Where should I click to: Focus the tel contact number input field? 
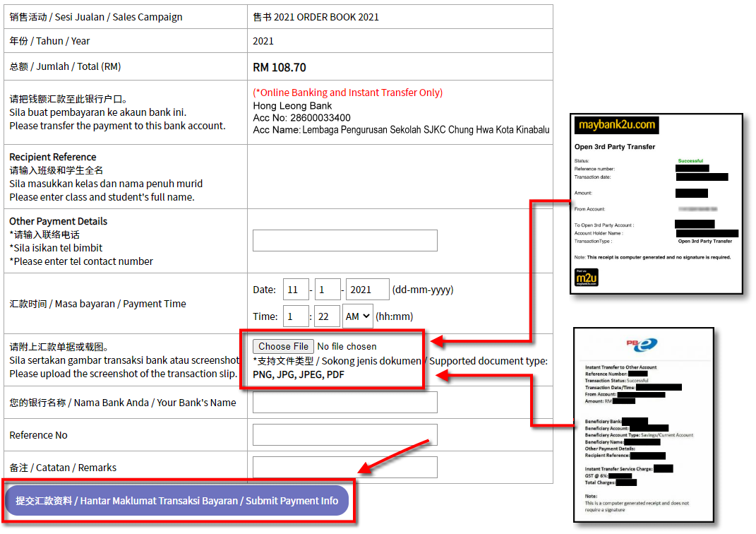tap(344, 240)
